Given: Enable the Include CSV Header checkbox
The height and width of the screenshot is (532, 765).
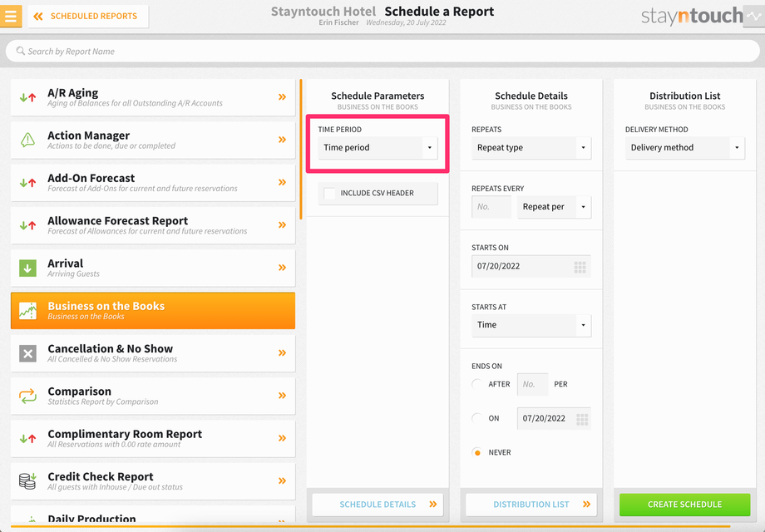Looking at the screenshot, I should tap(330, 193).
